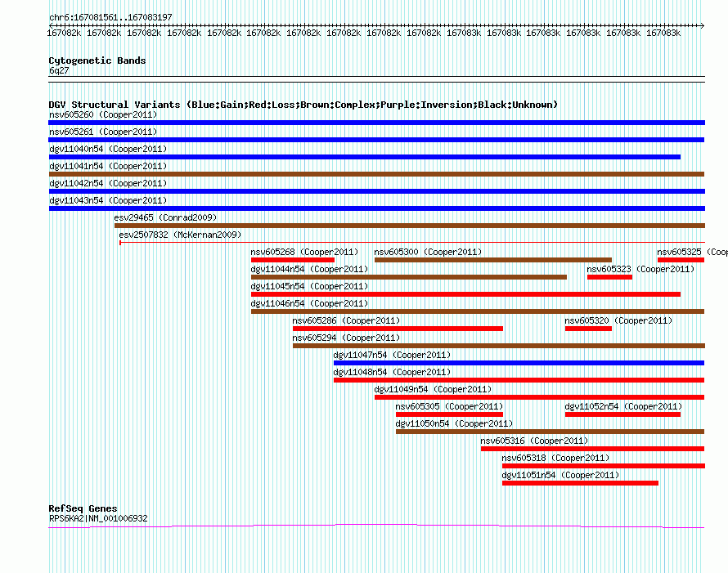This screenshot has width=728, height=573.
Task: Click the red bar of dgv11052n54
Action: [x=622, y=414]
